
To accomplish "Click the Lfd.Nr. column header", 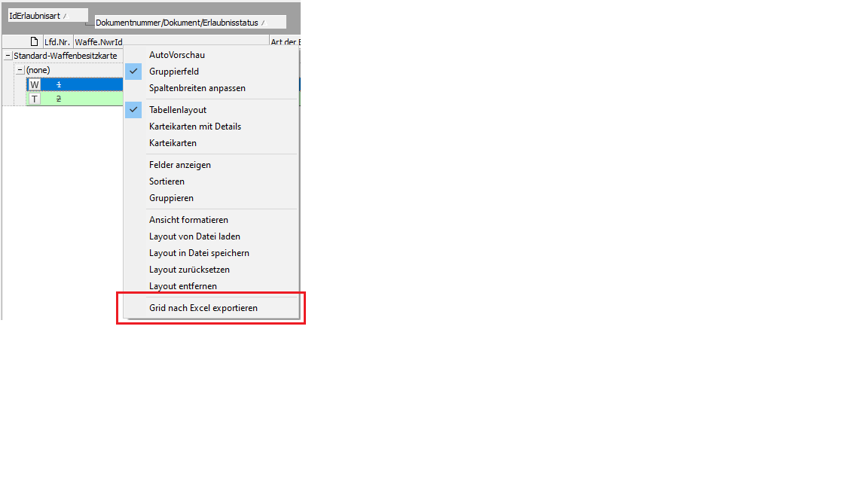I will coord(57,42).
